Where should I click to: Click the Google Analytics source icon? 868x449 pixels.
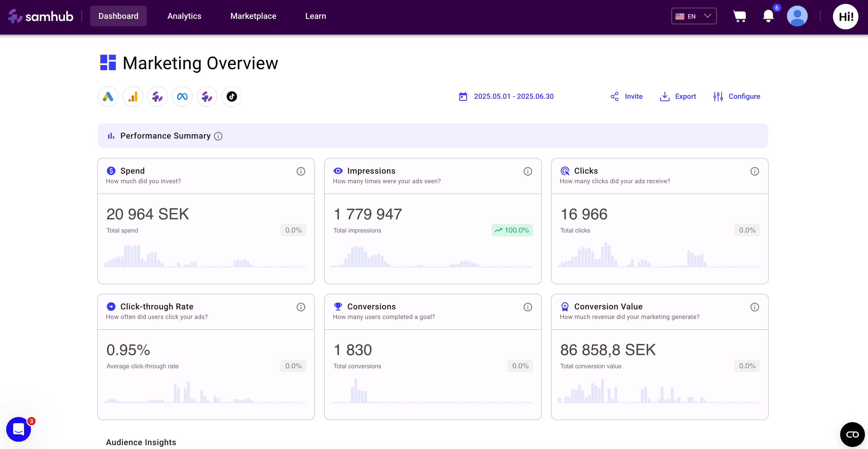[x=133, y=97]
